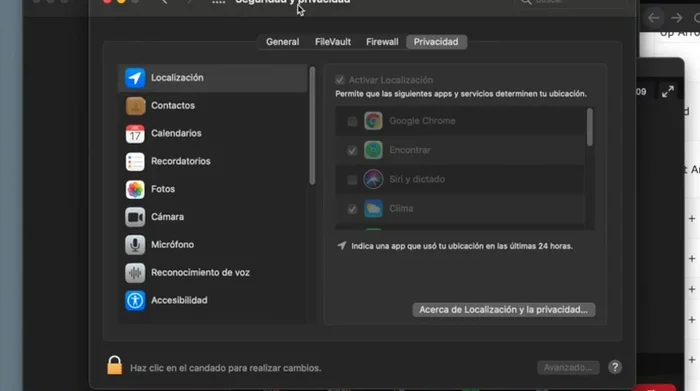This screenshot has height=391, width=700.
Task: Open the Recordatorios list icon
Action: pyautogui.click(x=135, y=162)
